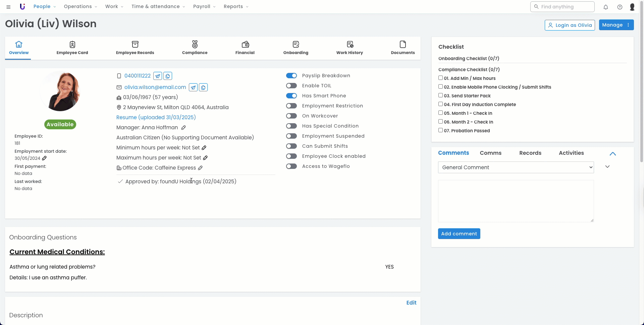Viewport: 644px width, 325px height.
Task: Open the hamburger navigation menu
Action: click(x=8, y=7)
